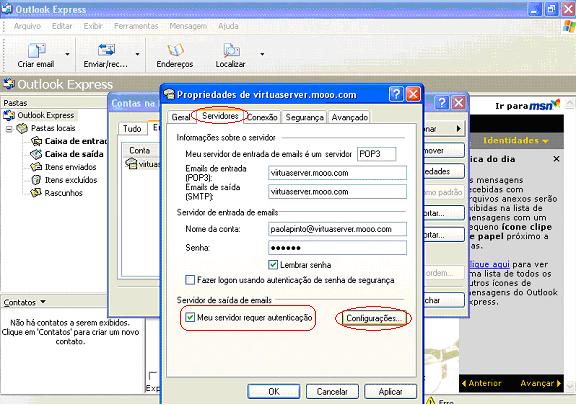Toggle the Lembrar senha checkbox
The height and width of the screenshot is (405, 576).
(x=273, y=265)
